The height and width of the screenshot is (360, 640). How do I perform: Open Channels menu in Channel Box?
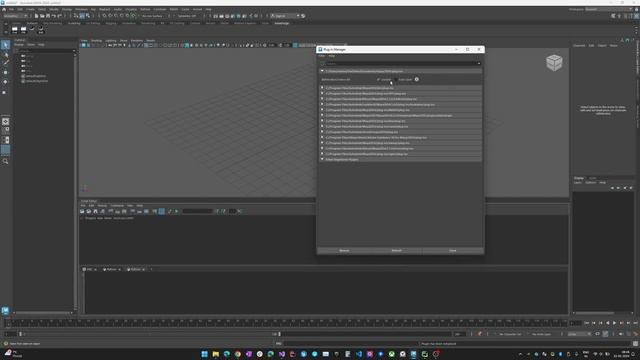tap(579, 46)
